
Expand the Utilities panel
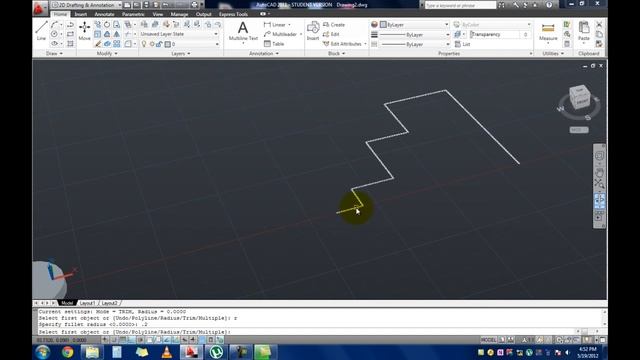pyautogui.click(x=553, y=53)
